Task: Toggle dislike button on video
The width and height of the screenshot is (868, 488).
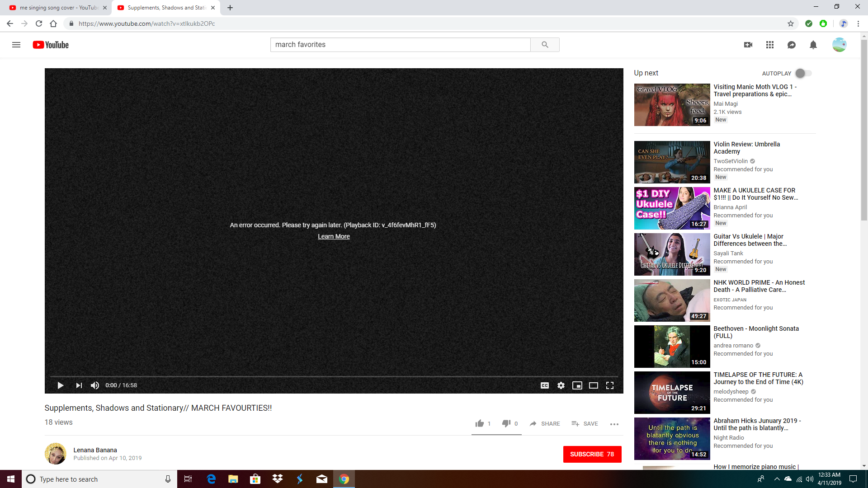Action: (506, 423)
